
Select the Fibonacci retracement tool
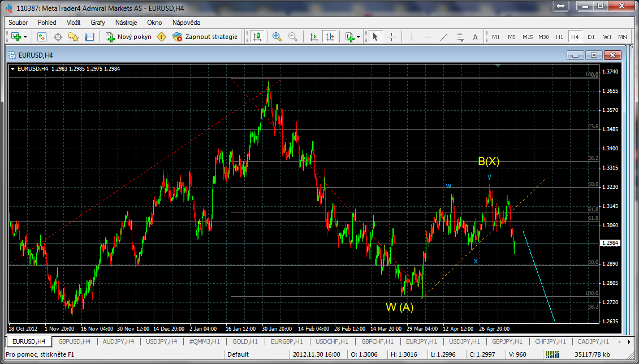tap(460, 37)
